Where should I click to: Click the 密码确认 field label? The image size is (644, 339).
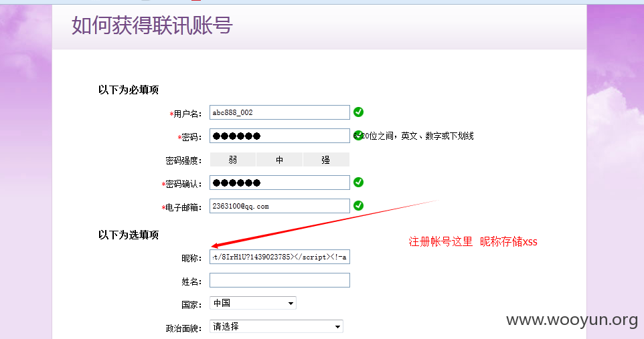tap(181, 184)
